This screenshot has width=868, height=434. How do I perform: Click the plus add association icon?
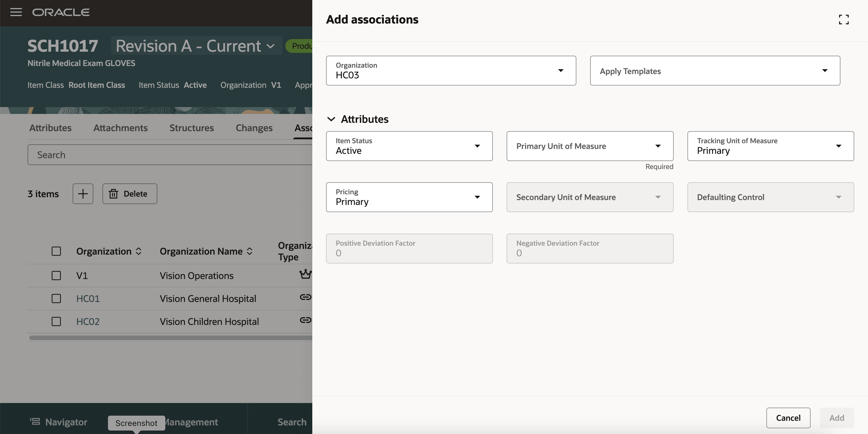(83, 194)
